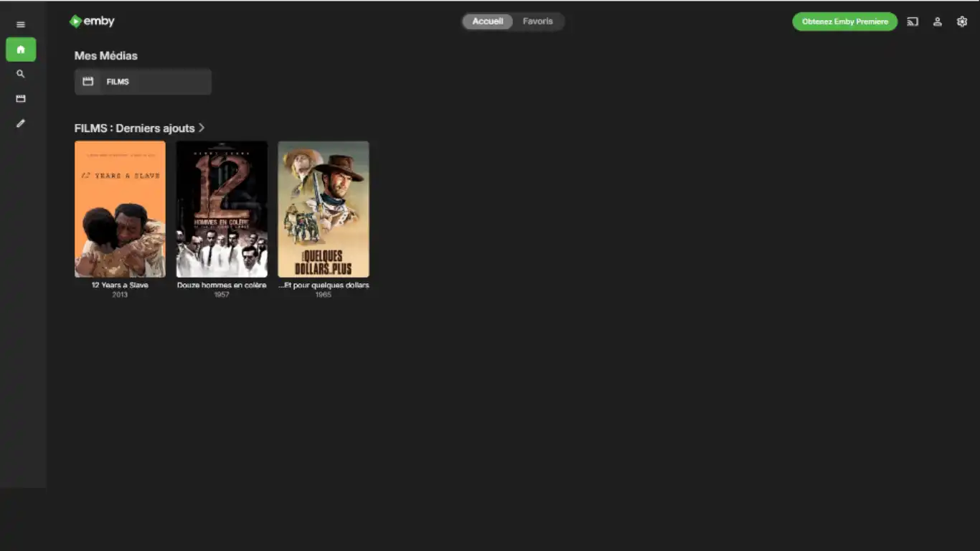
Task: Switch to the Accueil tab
Action: pyautogui.click(x=488, y=22)
